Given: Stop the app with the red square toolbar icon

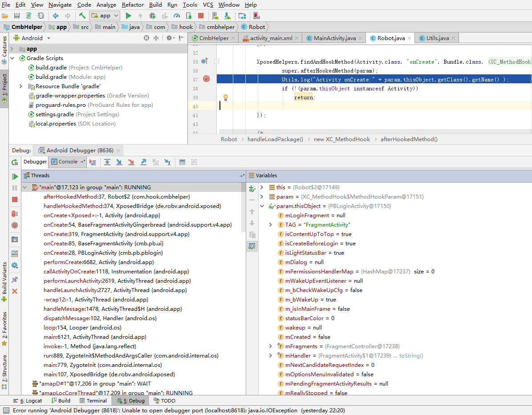Looking at the screenshot, I should tap(200, 16).
